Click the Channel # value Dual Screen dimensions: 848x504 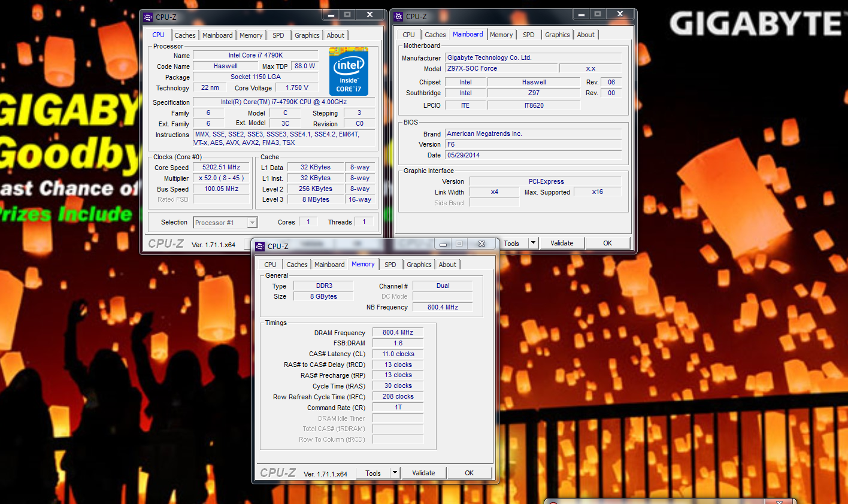[x=443, y=286]
